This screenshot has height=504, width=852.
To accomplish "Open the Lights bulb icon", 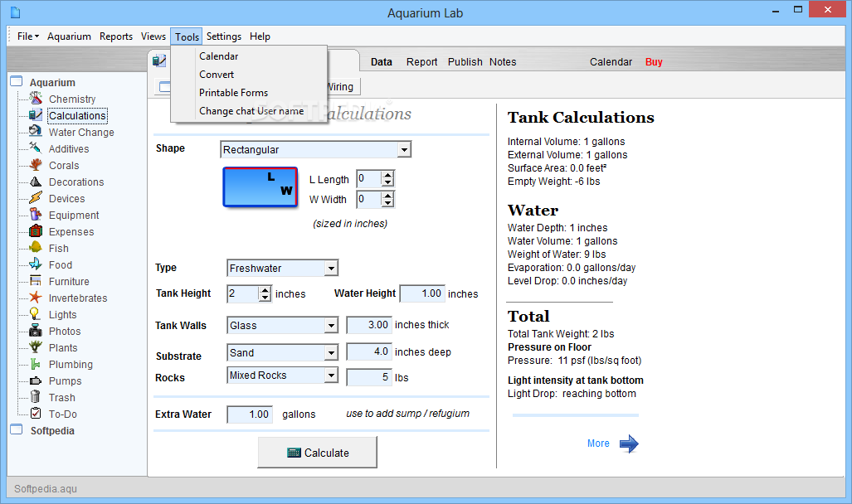I will pos(36,314).
